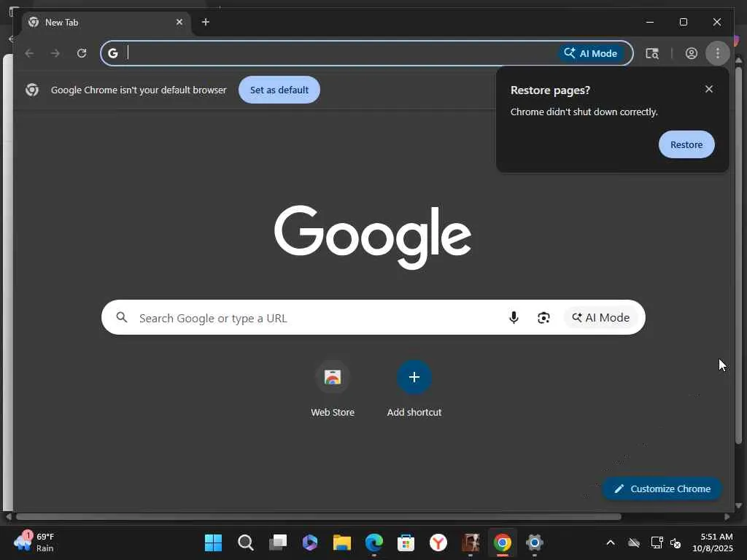Close the New Tab tab
This screenshot has height=560, width=747.
[x=179, y=23]
